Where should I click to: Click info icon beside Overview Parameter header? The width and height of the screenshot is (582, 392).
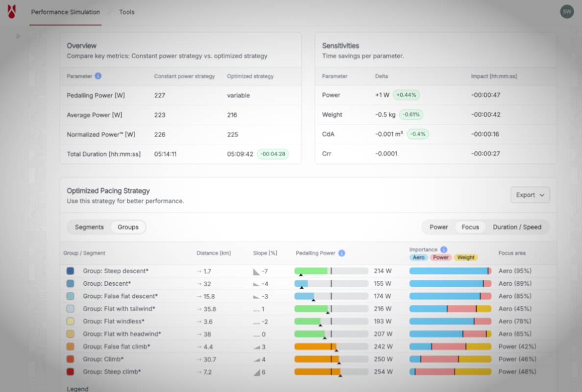pos(98,76)
